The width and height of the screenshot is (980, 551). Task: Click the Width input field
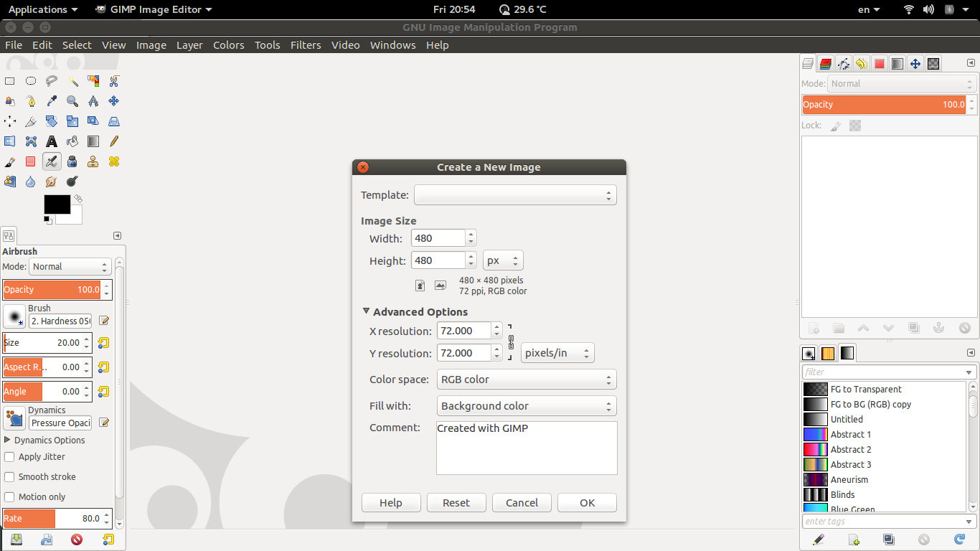tap(438, 238)
